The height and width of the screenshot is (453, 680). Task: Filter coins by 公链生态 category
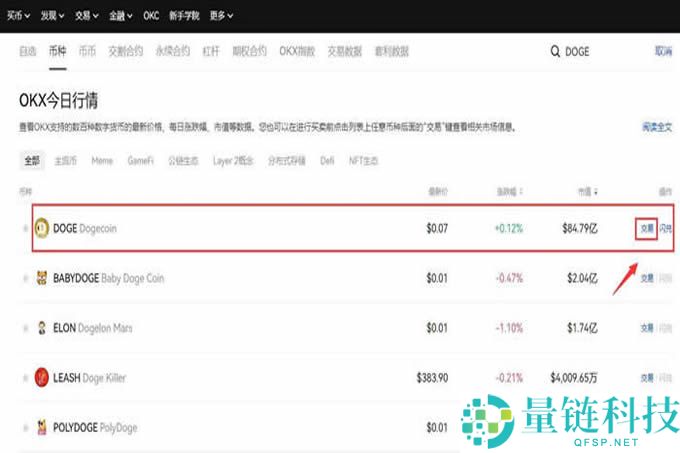point(183,161)
